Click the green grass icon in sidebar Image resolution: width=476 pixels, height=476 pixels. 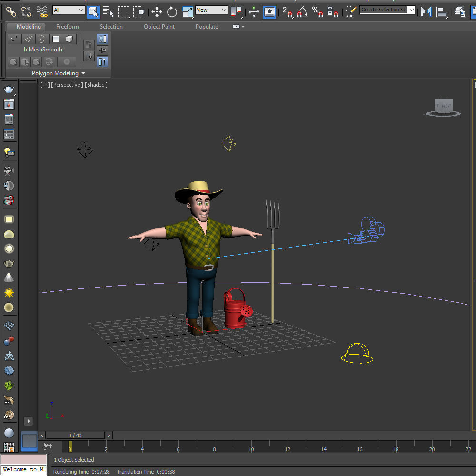(9, 385)
